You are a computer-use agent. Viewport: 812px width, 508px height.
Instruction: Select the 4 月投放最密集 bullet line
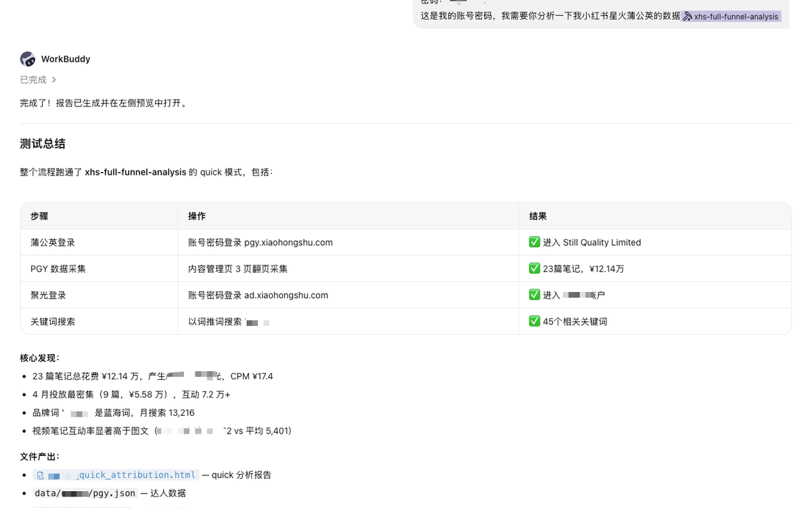(x=131, y=394)
